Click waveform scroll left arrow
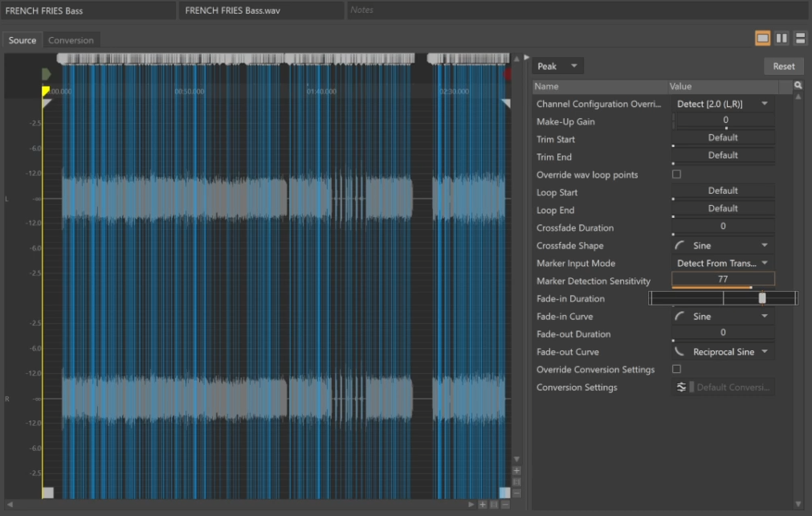 (10, 504)
